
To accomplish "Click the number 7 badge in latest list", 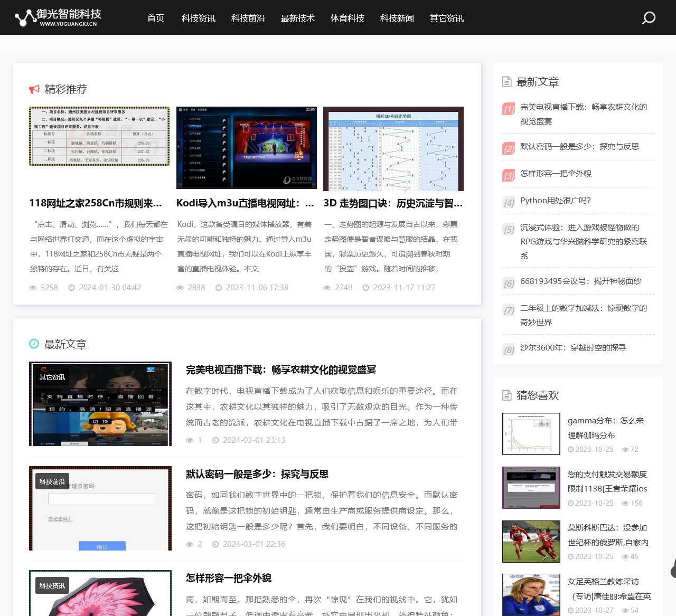I will point(509,310).
